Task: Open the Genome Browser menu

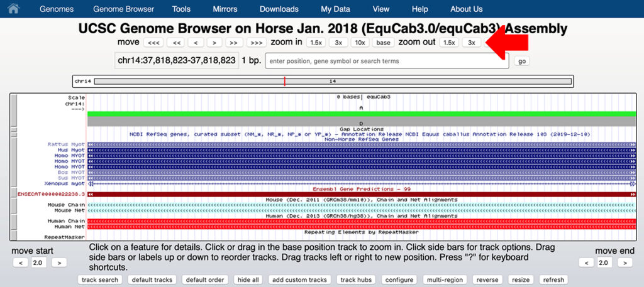Action: pos(124,9)
